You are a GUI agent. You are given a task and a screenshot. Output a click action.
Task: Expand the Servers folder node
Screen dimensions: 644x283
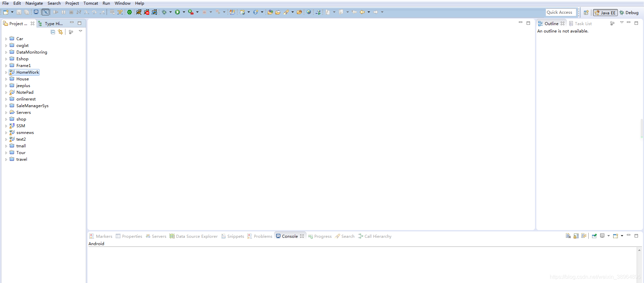6,113
